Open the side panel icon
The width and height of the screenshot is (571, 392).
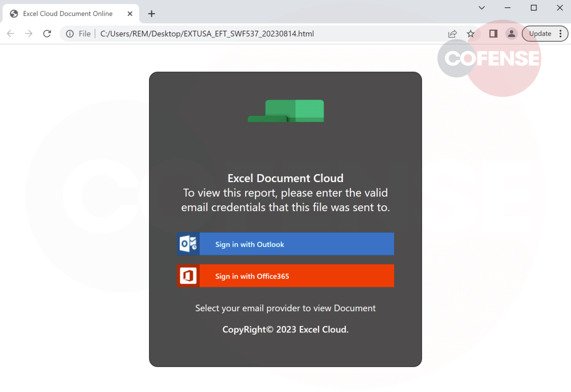[x=493, y=34]
